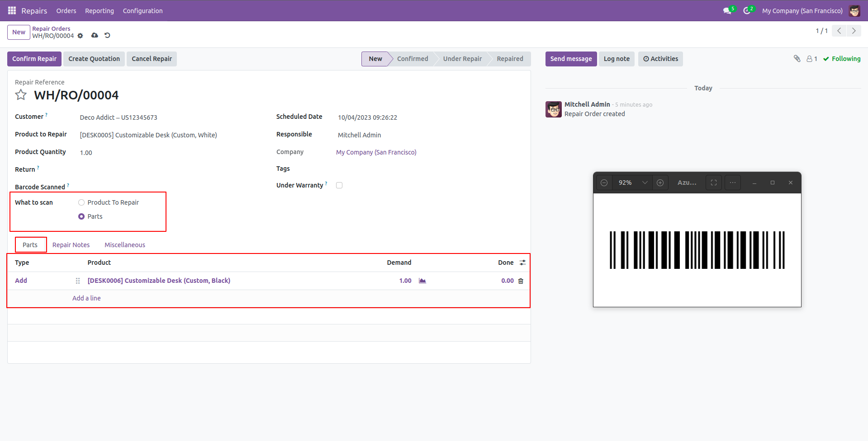Set status to Confirmed in status bar
This screenshot has width=868, height=441.
[x=413, y=59]
